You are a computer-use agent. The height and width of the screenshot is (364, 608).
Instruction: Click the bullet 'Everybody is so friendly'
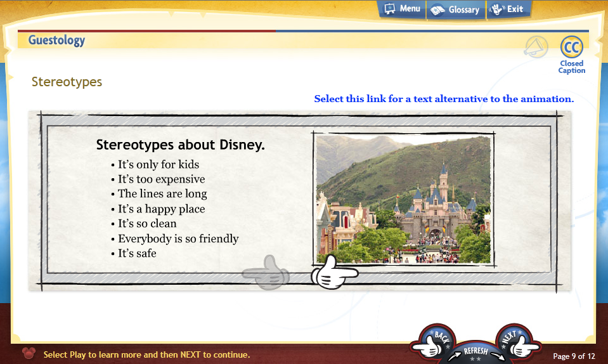[175, 239]
